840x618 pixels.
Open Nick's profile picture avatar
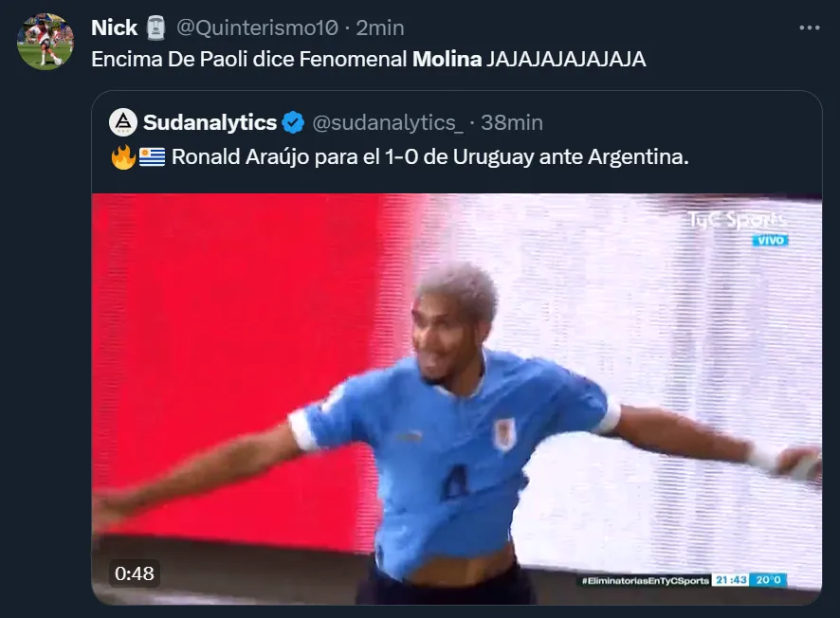[46, 42]
